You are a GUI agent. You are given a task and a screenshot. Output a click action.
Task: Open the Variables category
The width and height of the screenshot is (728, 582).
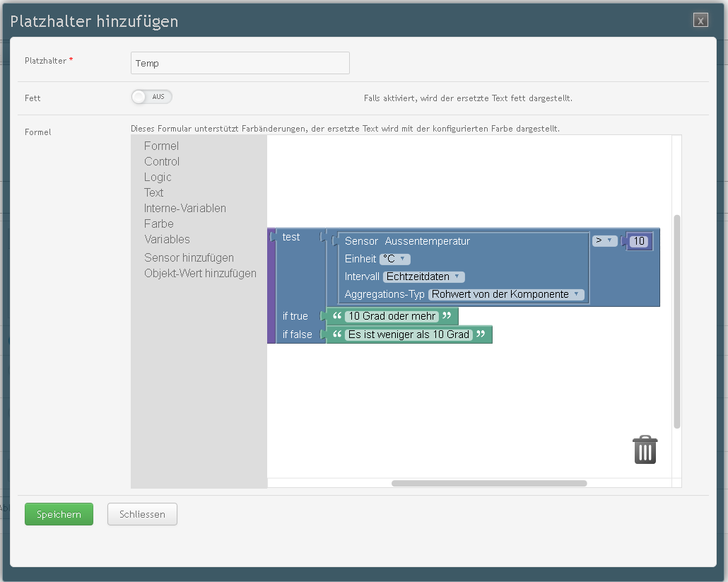pos(167,239)
